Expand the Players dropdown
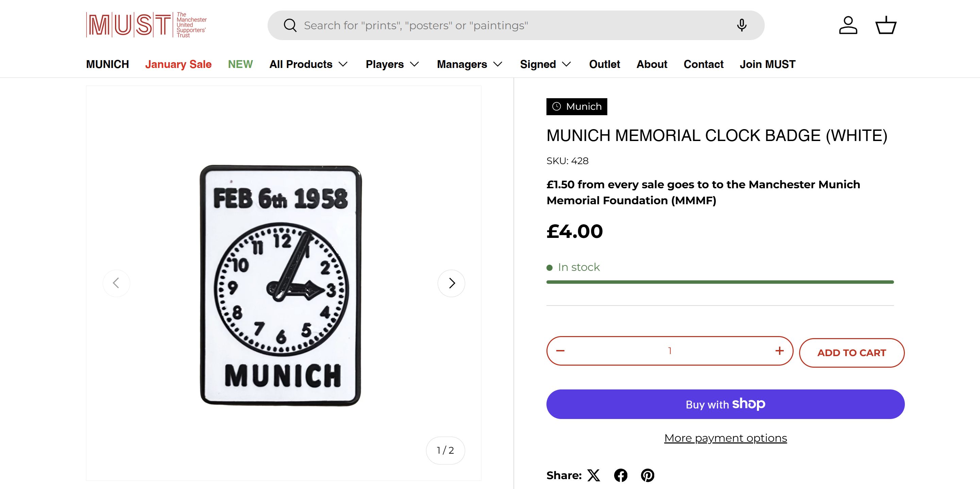The height and width of the screenshot is (489, 980). tap(392, 64)
